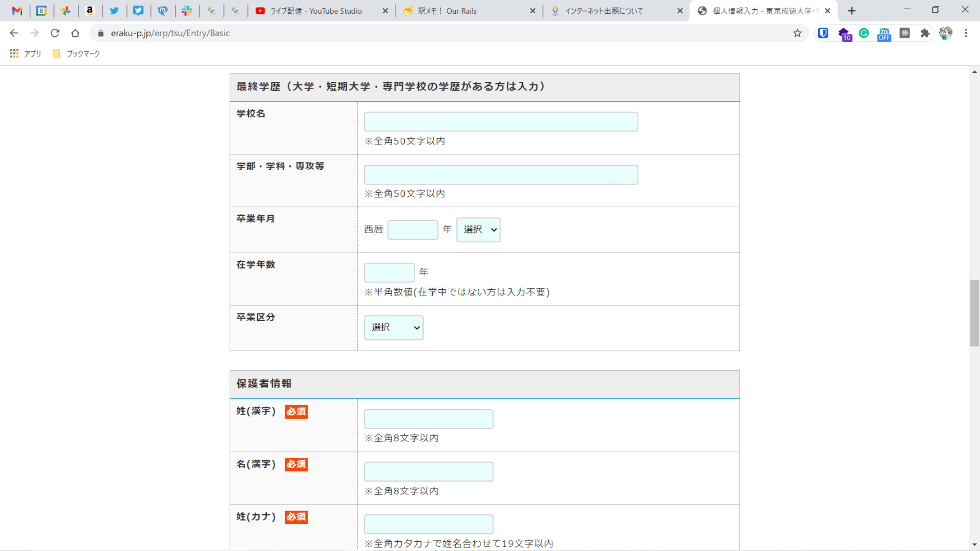The image size is (980, 551).
Task: Open the pinned Amazon tab
Action: pos(90,11)
